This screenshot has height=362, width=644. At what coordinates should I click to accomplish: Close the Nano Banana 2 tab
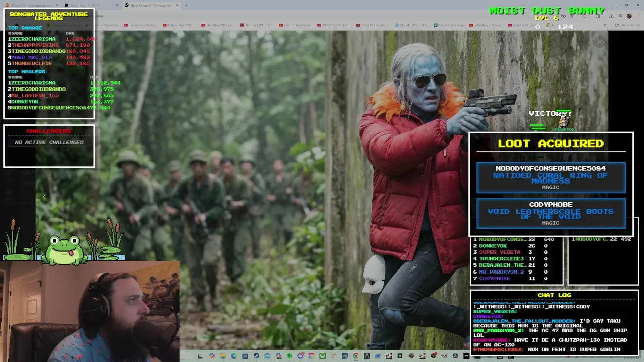pyautogui.click(x=176, y=5)
